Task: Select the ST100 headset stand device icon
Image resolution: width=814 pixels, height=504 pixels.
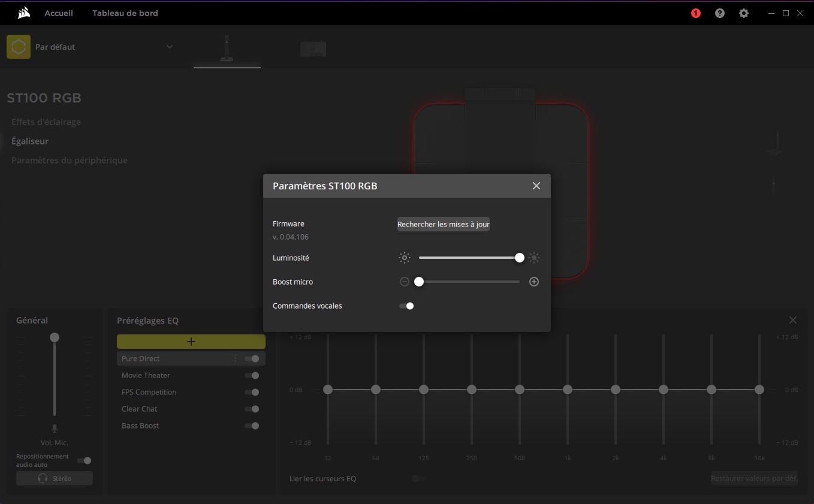Action: [227, 49]
